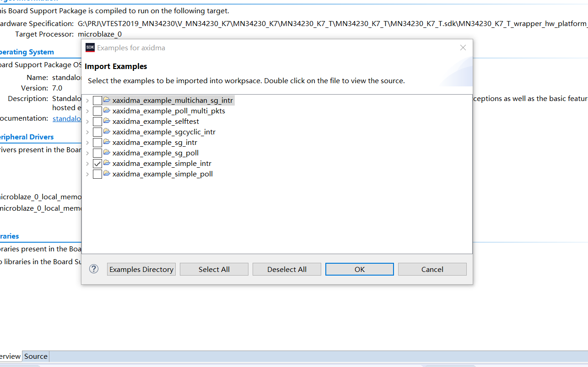The image size is (588, 367).
Task: Click folder icon of xaxidma_example_multichan_sg_intr
Action: coord(107,100)
